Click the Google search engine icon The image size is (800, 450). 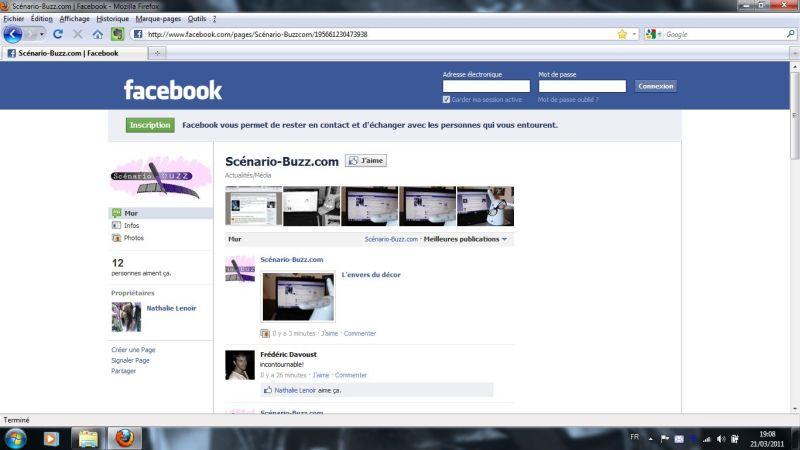651,34
